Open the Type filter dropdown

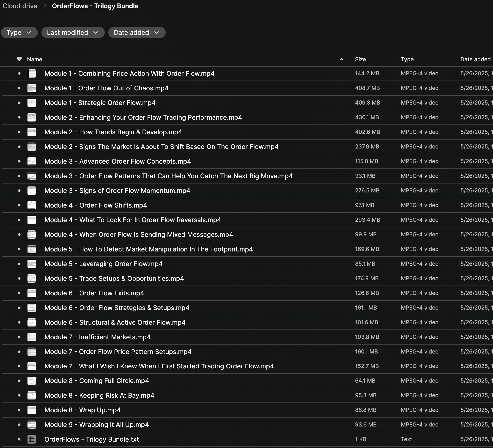click(x=19, y=32)
